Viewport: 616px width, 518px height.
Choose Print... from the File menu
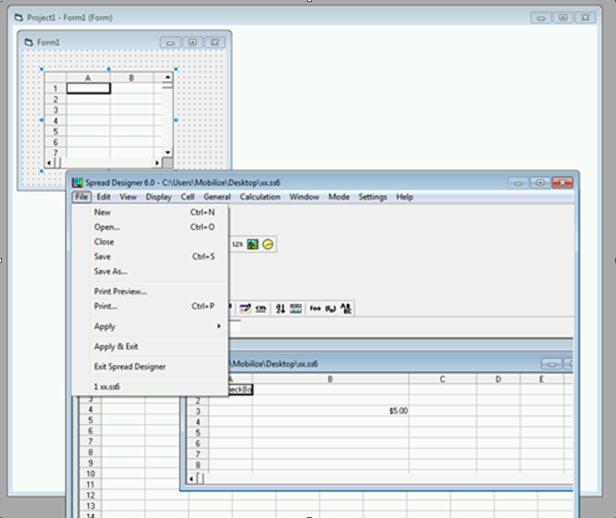pos(150,306)
